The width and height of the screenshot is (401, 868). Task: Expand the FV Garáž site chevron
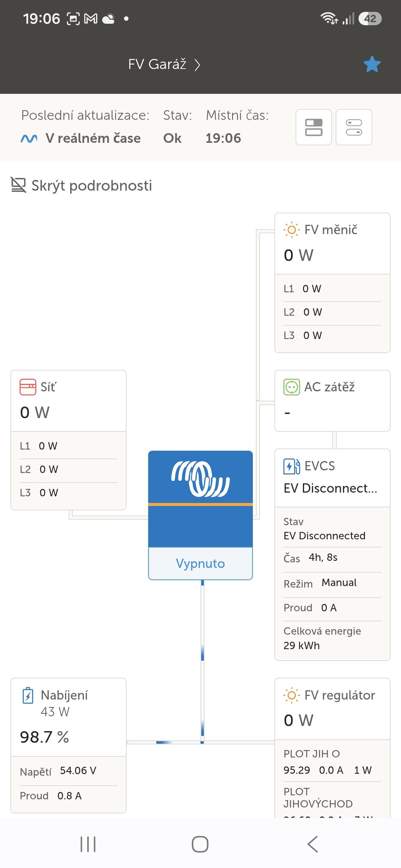click(198, 65)
